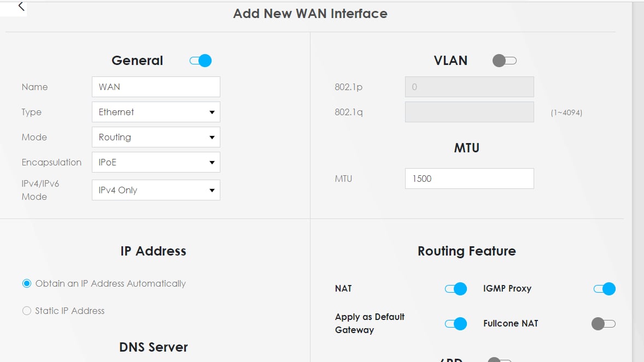Toggle the General switch off
The image size is (644, 362).
(201, 61)
